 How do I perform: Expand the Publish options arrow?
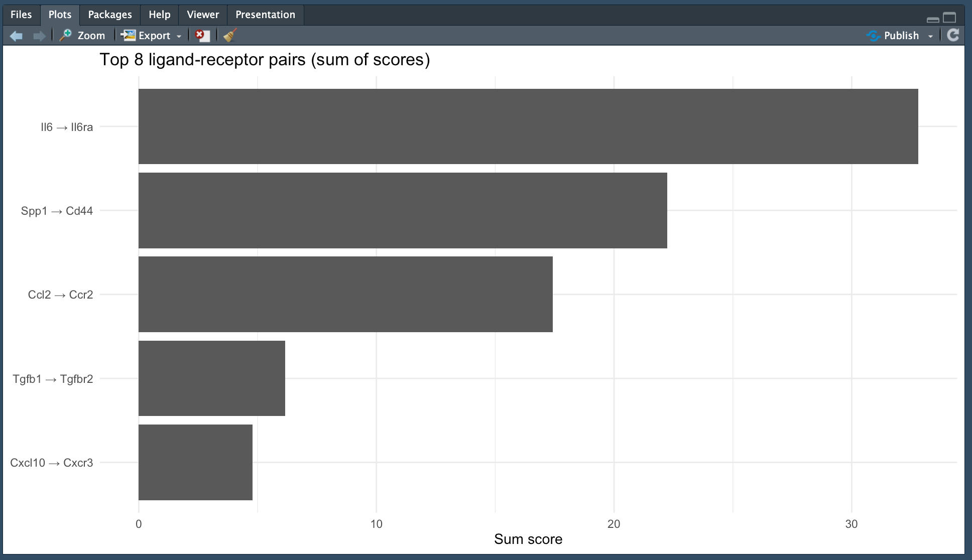click(930, 36)
